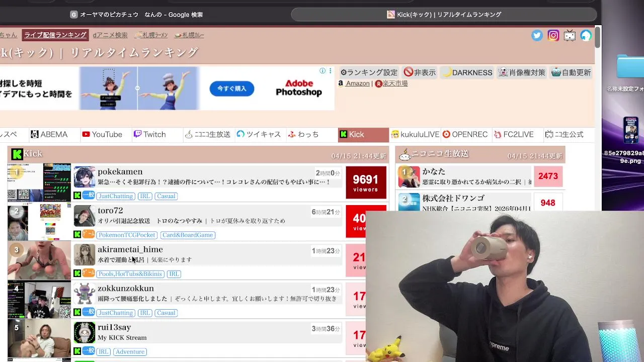This screenshot has height=362, width=644.
Task: Click the rui13say channel name
Action: (114, 327)
